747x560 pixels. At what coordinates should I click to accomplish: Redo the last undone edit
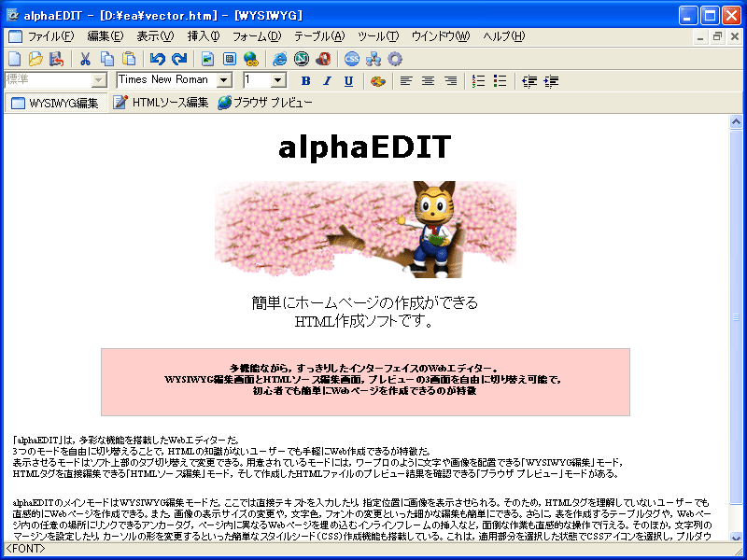click(x=179, y=59)
